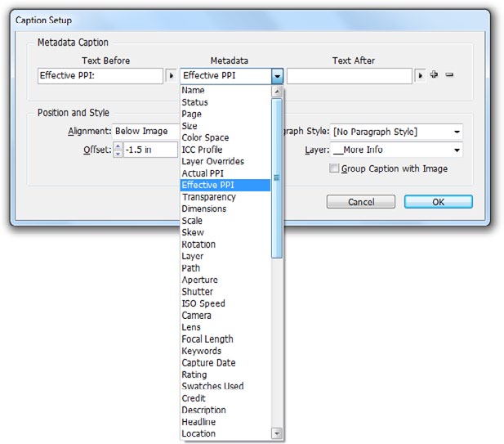Viewport: 504px width, 444px height.
Task: Open the Text After special characters flyout arrow
Action: tap(420, 76)
